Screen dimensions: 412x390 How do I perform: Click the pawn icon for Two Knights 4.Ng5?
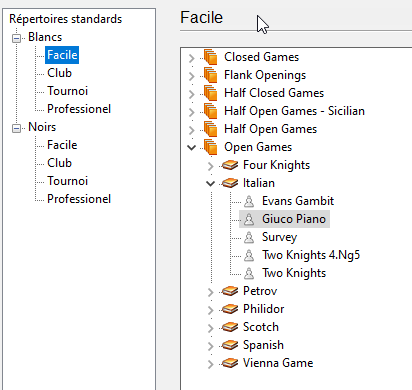pos(249,255)
